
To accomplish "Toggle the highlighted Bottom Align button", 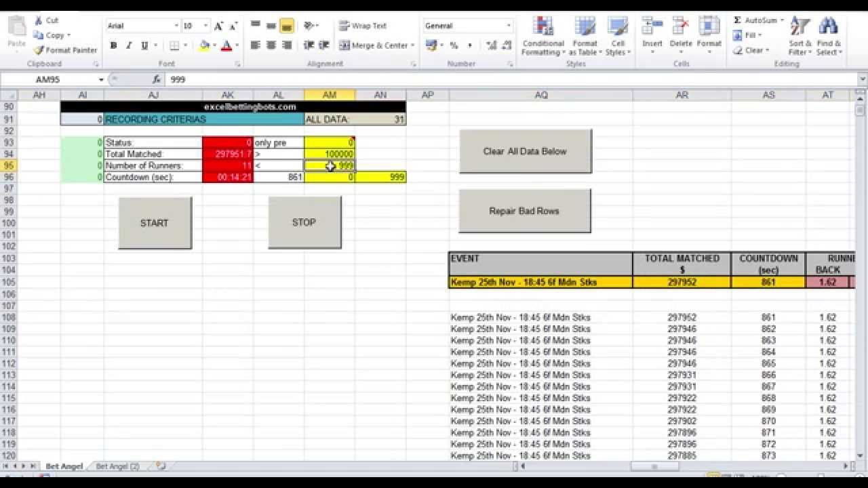I will 287,26.
